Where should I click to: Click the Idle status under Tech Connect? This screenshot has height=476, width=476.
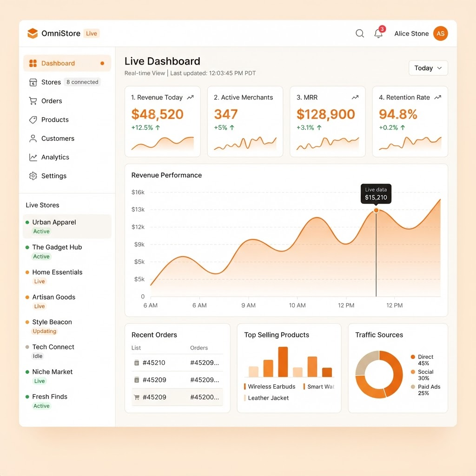(x=38, y=356)
